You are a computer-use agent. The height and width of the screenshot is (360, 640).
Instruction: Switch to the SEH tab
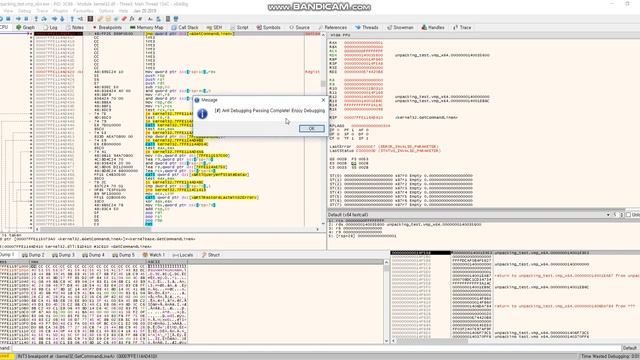(x=214, y=27)
